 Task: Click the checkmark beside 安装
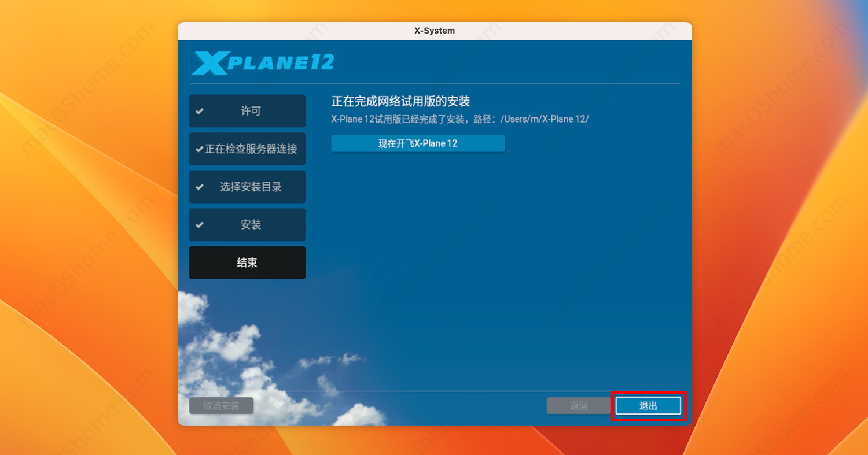pos(200,225)
